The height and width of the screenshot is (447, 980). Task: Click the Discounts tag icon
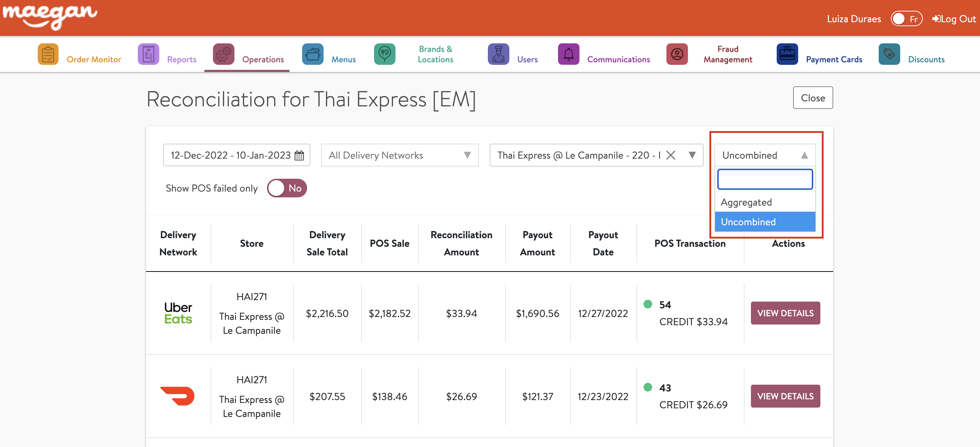click(x=889, y=54)
